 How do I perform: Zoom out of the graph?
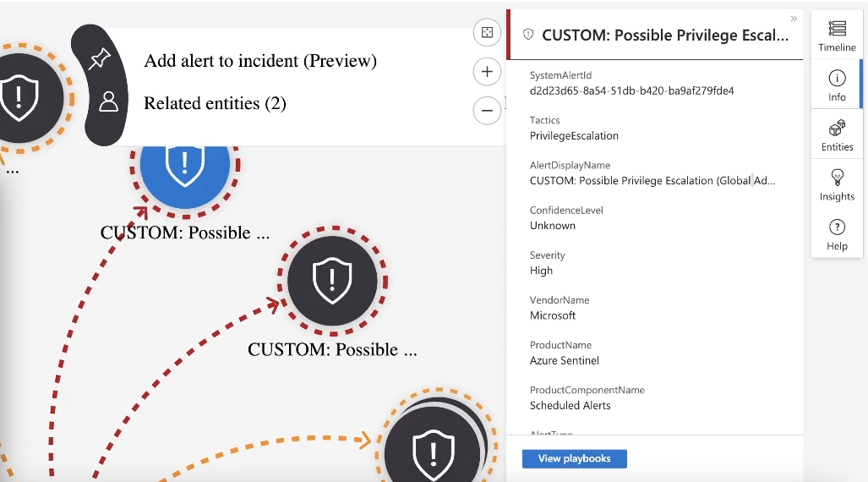point(487,110)
